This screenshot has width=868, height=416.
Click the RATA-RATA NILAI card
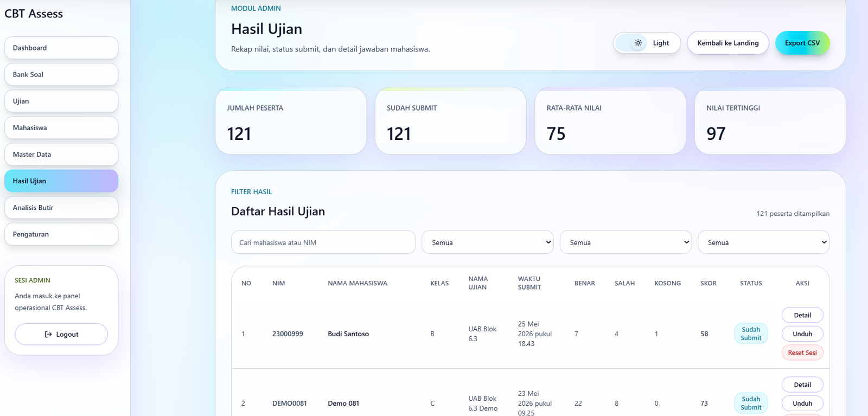coord(610,121)
